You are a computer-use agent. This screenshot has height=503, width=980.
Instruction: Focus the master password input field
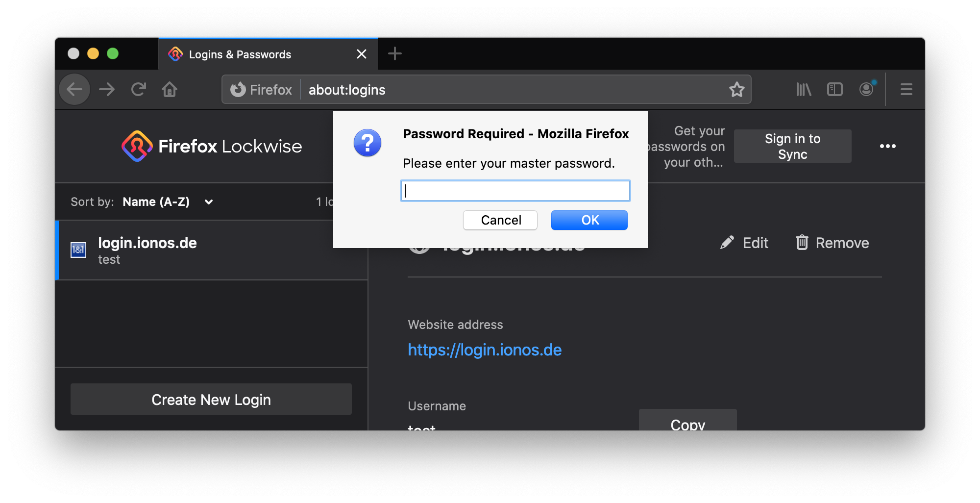(x=515, y=191)
